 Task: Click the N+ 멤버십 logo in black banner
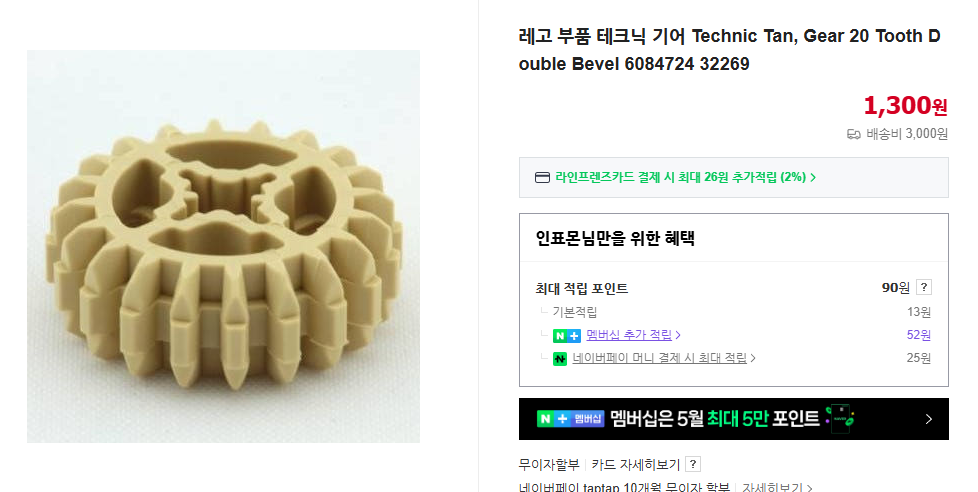(570, 418)
